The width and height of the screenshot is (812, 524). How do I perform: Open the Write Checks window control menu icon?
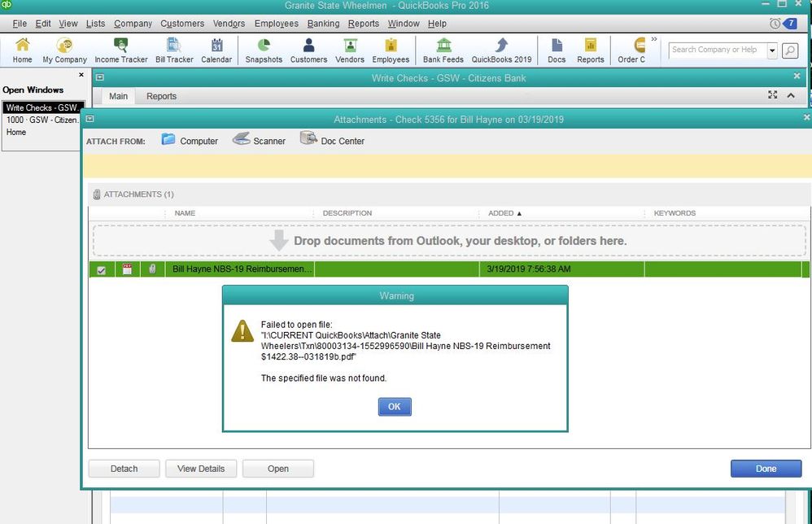100,77
